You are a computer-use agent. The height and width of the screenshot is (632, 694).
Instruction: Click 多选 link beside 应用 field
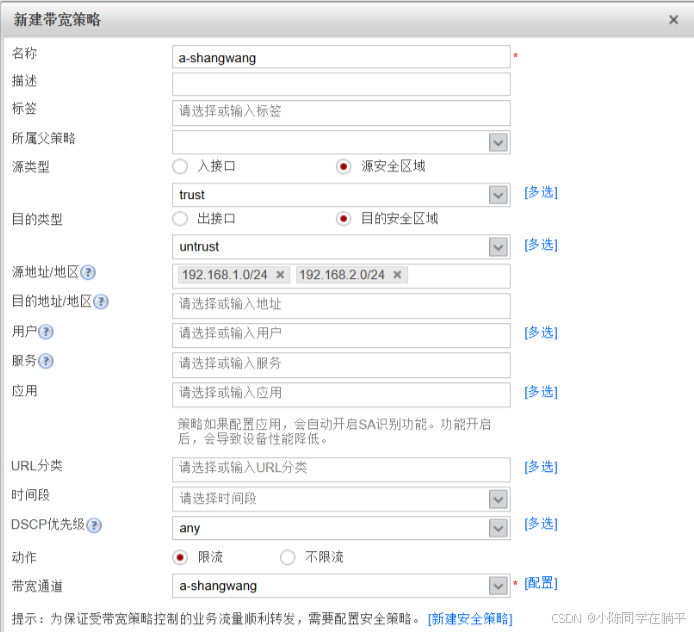tap(540, 392)
